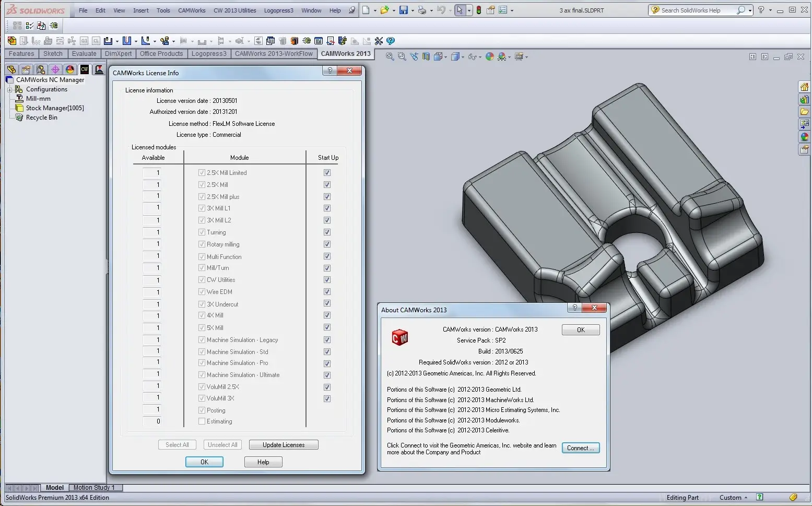Toggle Start Up checkbox for VoluMill 3X
This screenshot has height=506, width=812.
click(x=327, y=398)
